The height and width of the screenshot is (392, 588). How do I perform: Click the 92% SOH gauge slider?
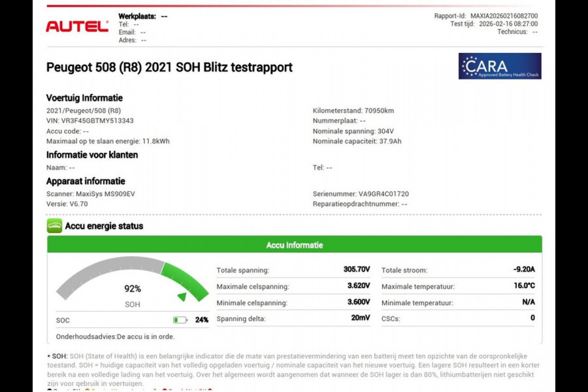pos(131,287)
